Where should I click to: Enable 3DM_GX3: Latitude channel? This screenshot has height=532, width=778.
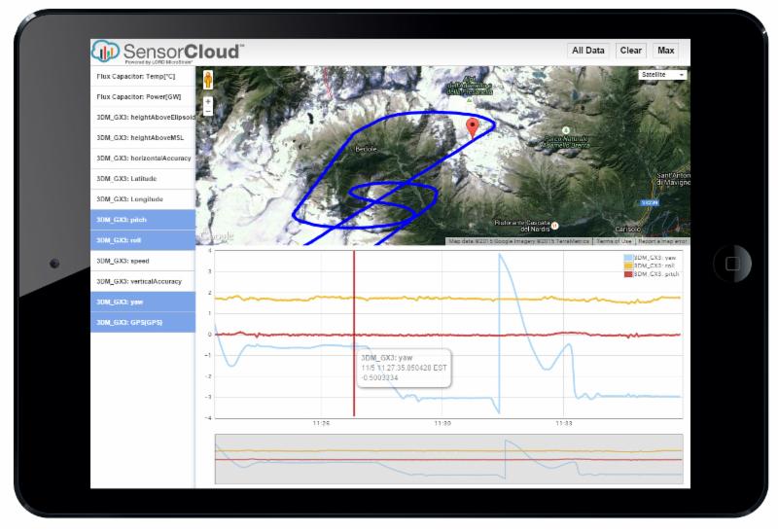click(x=143, y=179)
